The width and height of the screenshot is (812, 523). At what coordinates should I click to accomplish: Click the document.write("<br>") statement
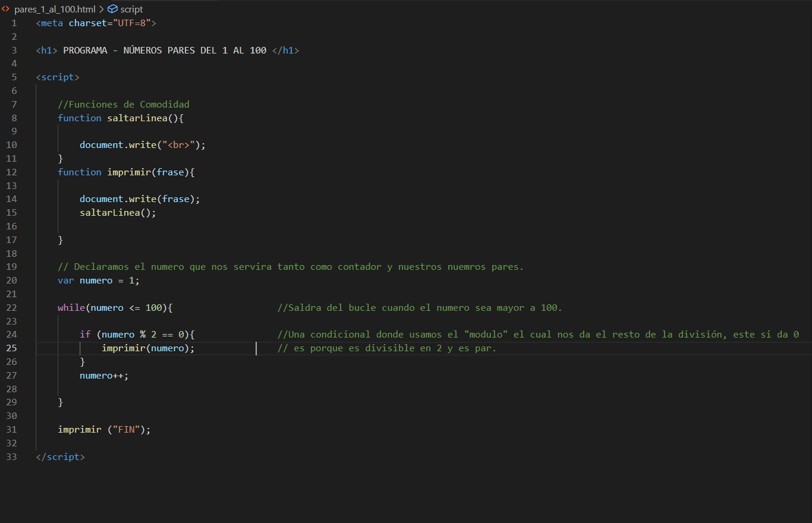pyautogui.click(x=143, y=145)
